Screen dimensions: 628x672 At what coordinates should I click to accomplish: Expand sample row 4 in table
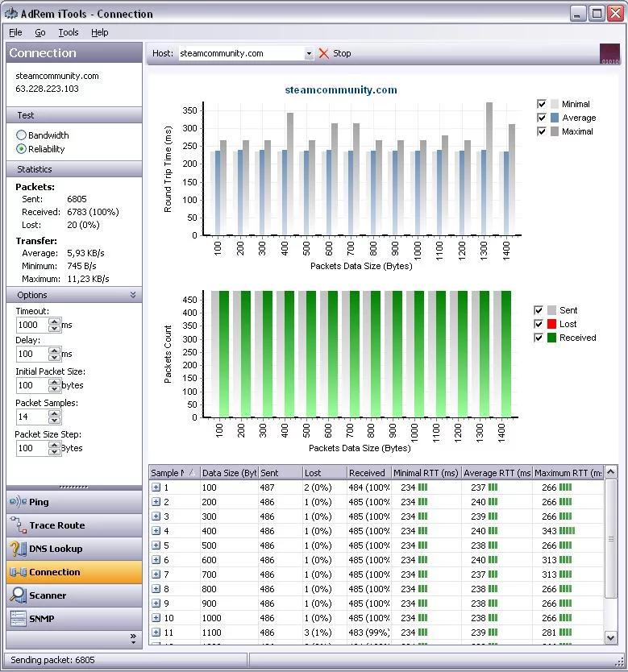pyautogui.click(x=156, y=531)
